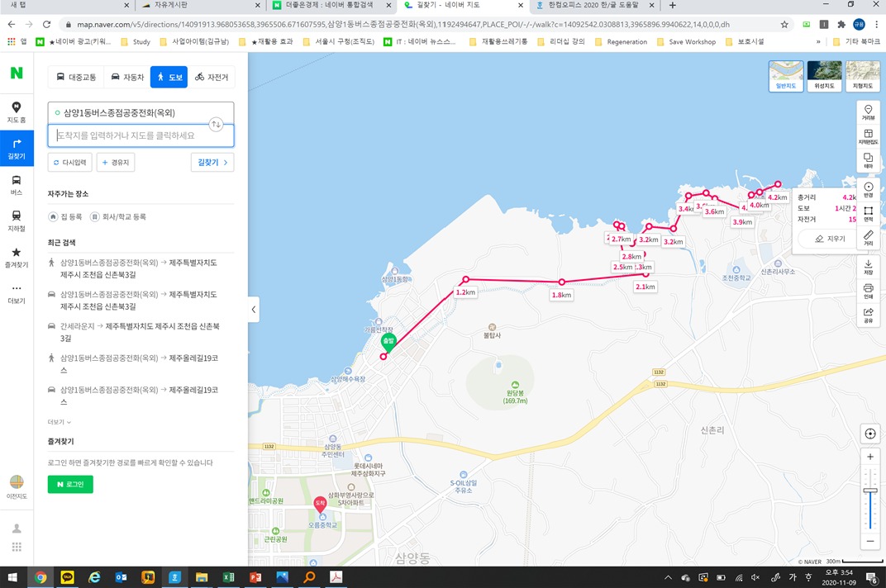Image resolution: width=886 pixels, height=588 pixels.
Task: Select 자동차 car tab
Action: (127, 78)
